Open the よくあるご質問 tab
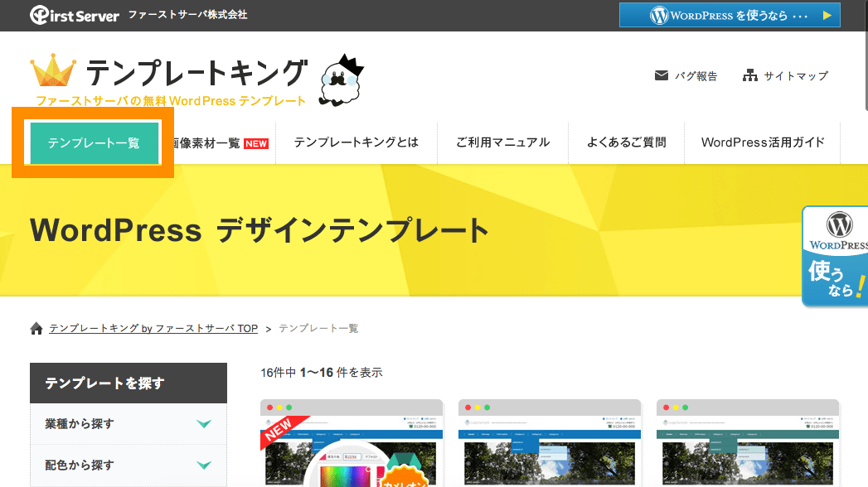The height and width of the screenshot is (487, 868). tap(626, 142)
